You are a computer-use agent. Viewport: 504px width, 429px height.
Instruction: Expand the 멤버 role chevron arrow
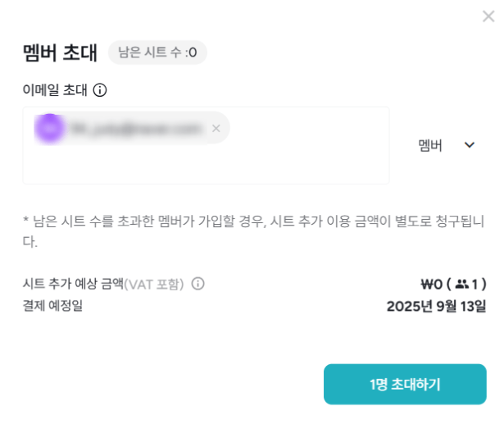[x=470, y=145]
